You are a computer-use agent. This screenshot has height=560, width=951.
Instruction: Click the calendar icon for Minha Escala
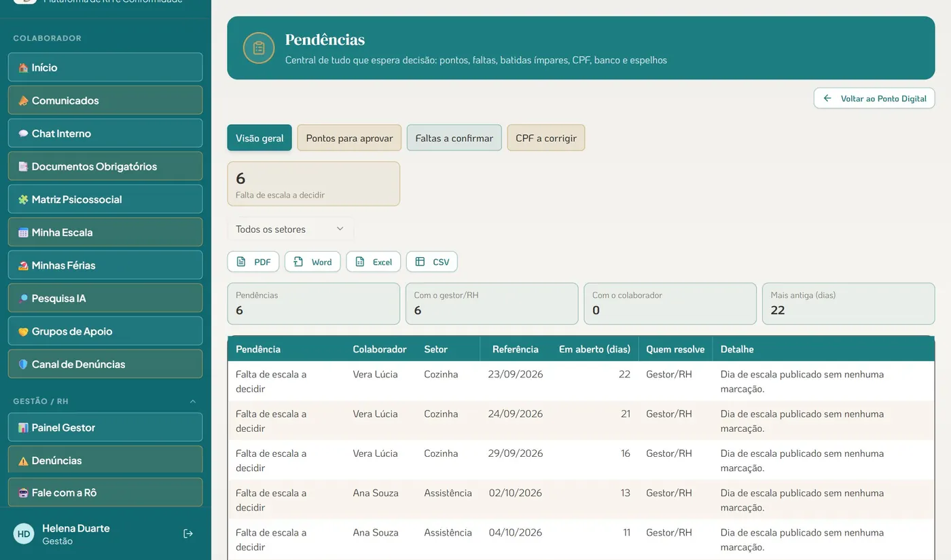[x=23, y=233]
